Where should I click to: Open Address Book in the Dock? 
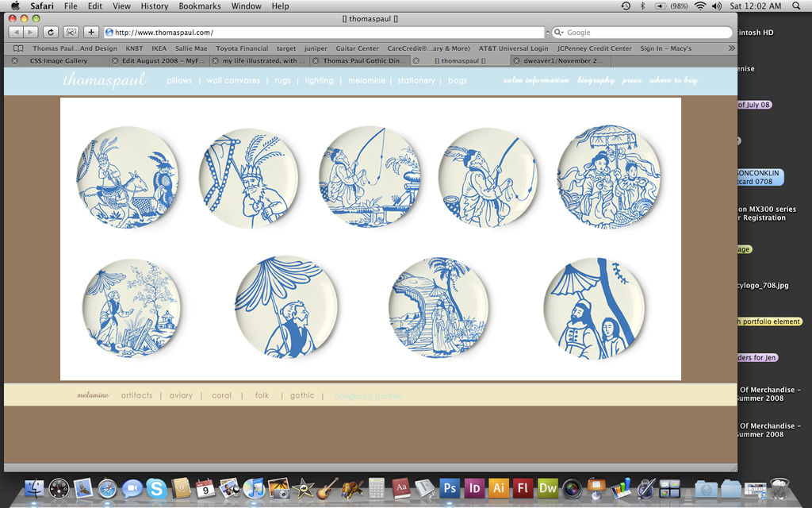click(182, 489)
